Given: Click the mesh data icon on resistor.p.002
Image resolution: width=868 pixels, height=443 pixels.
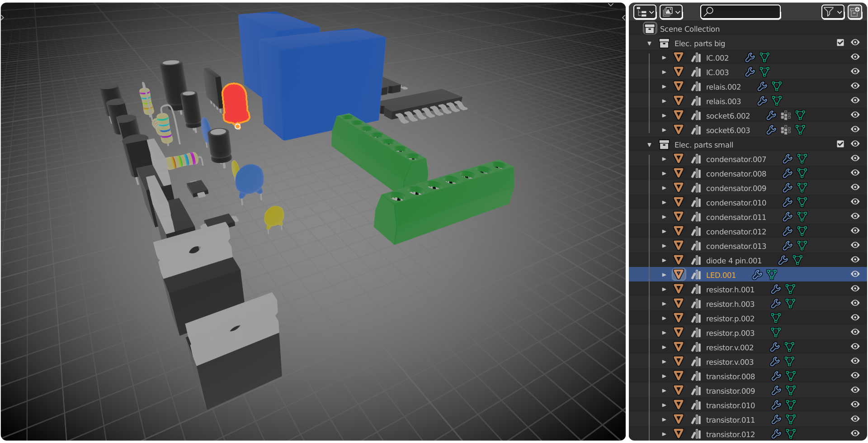Looking at the screenshot, I should 776,318.
